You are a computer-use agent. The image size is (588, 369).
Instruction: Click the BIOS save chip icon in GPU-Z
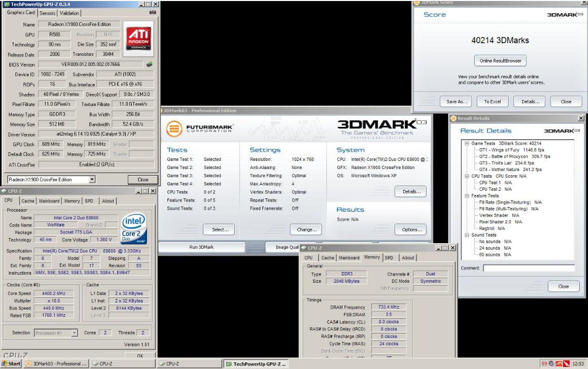pyautogui.click(x=149, y=64)
